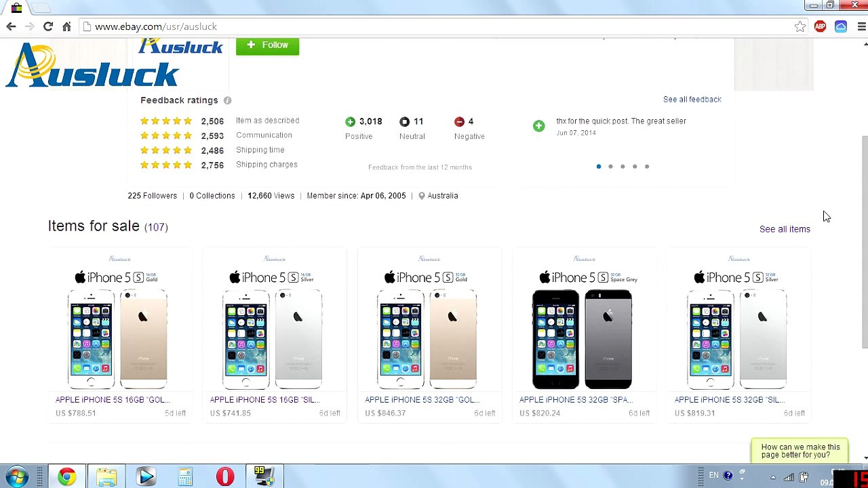This screenshot has width=868, height=488.
Task: Click APPLE IPHONE 5S 32GB SIL... title
Action: tap(729, 400)
